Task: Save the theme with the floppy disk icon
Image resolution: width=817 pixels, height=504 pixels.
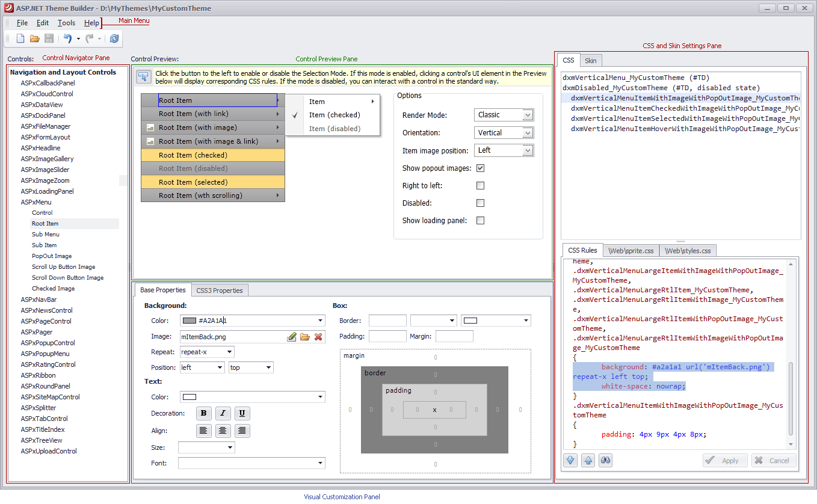Action: (x=49, y=38)
